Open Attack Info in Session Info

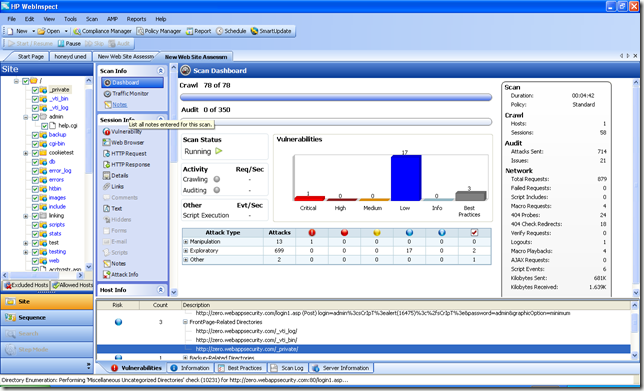[120, 274]
